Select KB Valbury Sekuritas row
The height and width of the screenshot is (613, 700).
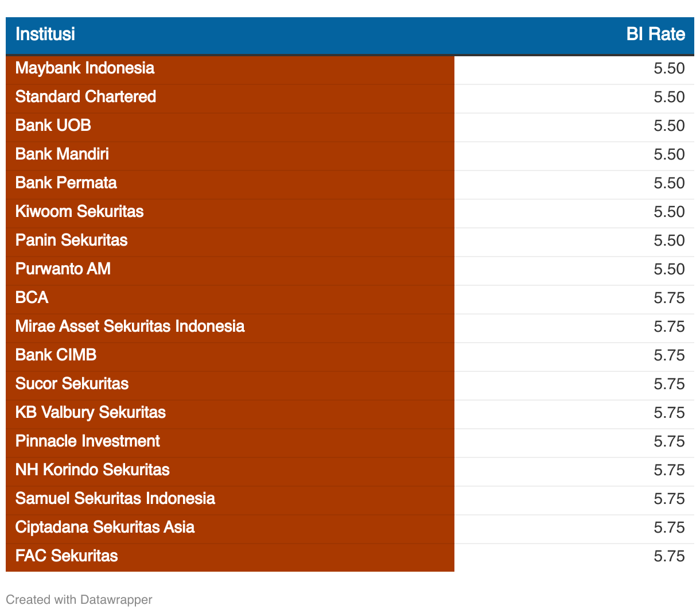(350, 414)
